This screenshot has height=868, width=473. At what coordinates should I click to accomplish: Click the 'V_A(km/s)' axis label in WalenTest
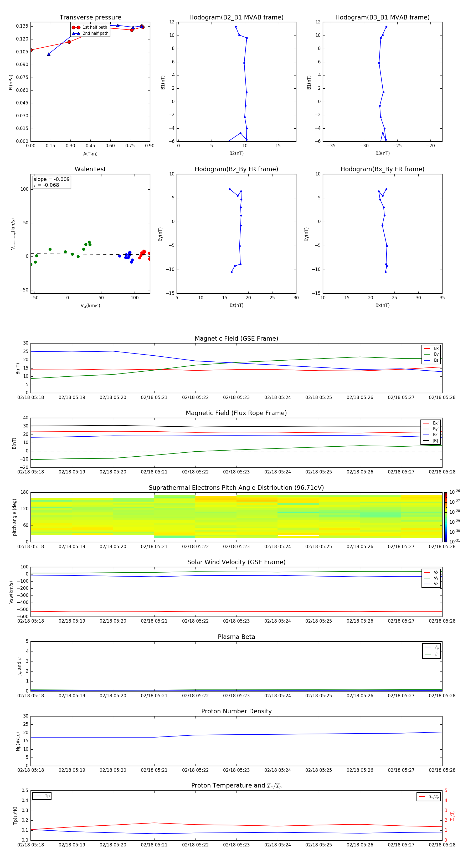[90, 306]
